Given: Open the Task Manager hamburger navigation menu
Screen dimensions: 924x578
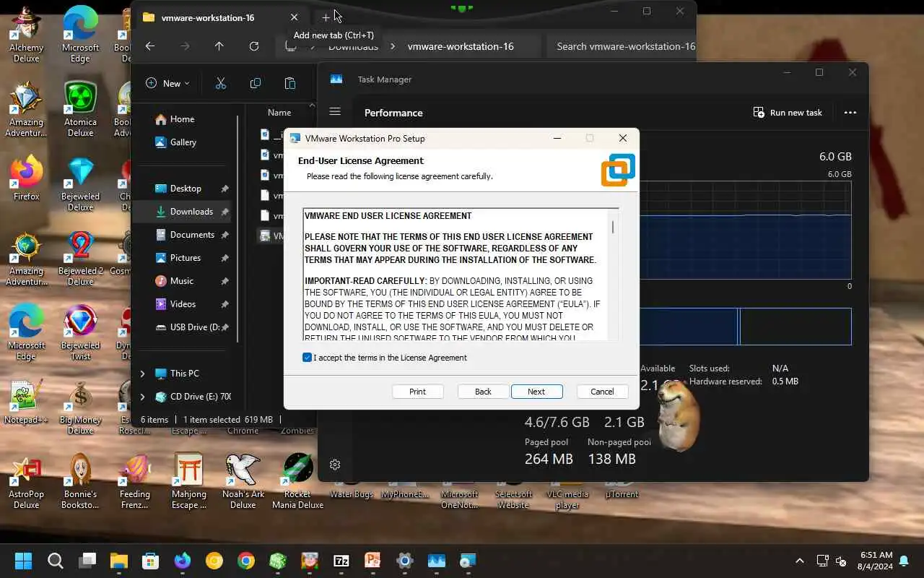Looking at the screenshot, I should pos(335,112).
